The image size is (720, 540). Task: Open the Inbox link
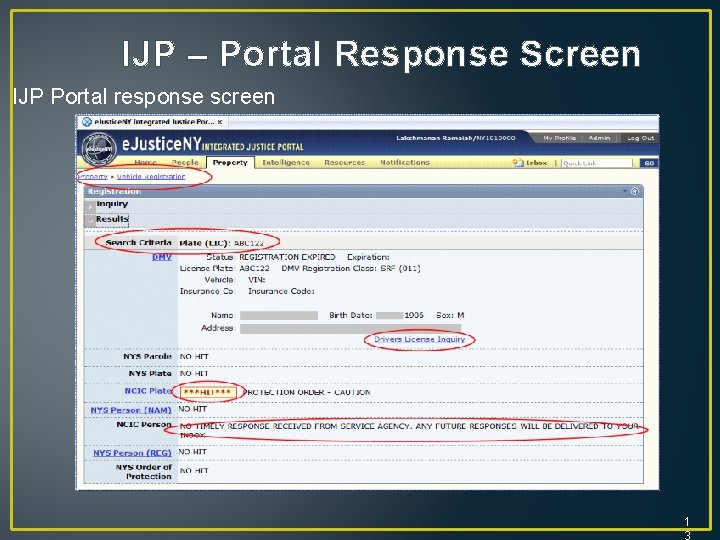point(536,163)
